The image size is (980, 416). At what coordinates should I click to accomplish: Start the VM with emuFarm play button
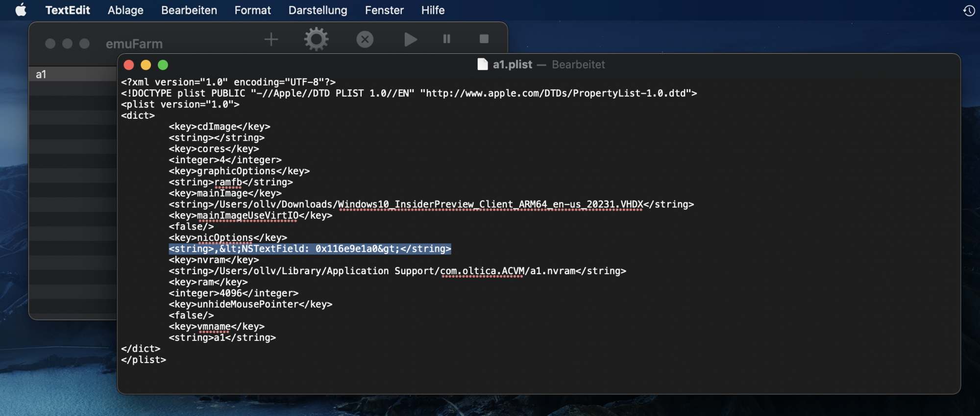point(411,39)
